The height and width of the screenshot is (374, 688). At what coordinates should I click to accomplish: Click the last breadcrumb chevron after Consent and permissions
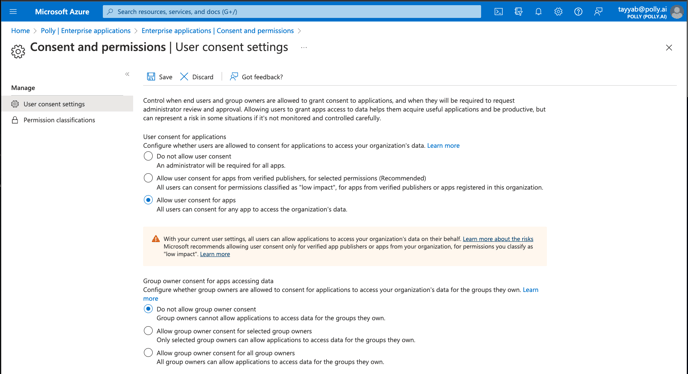(300, 31)
